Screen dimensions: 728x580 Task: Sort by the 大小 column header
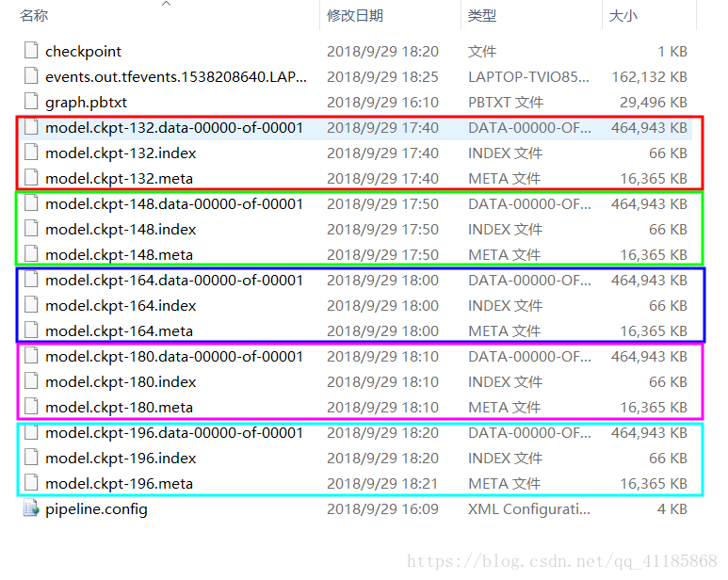coord(623,16)
